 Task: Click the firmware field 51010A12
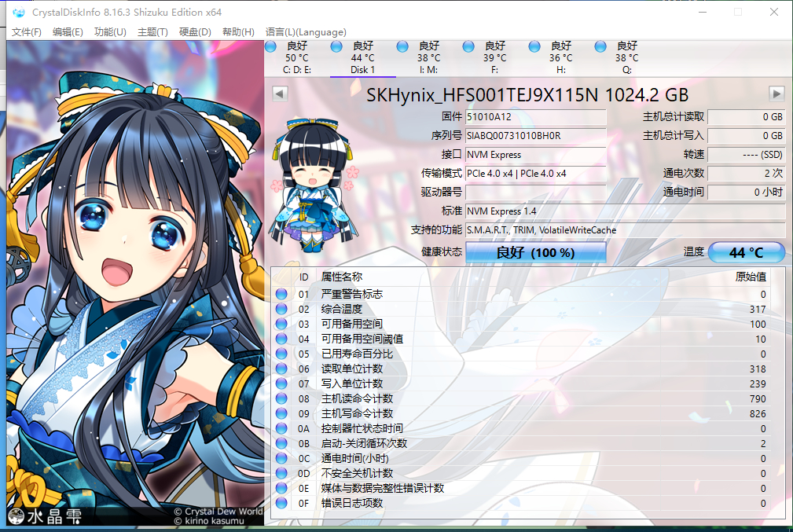pos(535,117)
